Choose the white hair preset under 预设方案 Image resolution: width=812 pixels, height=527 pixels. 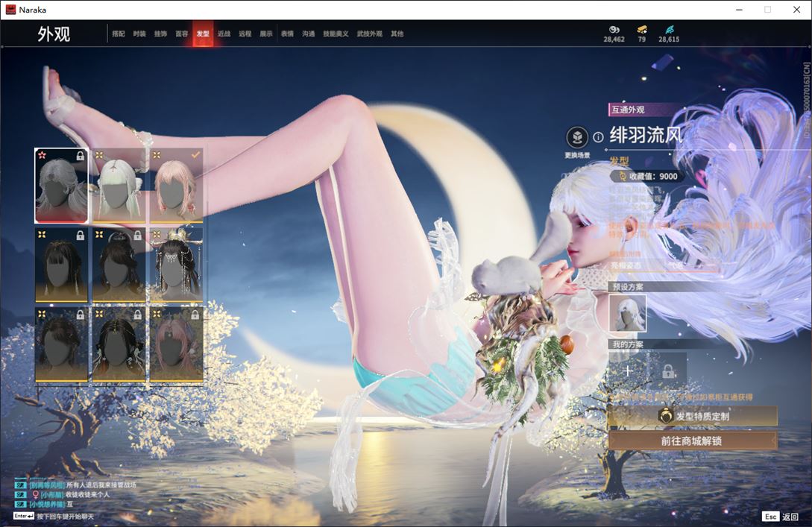pyautogui.click(x=628, y=313)
